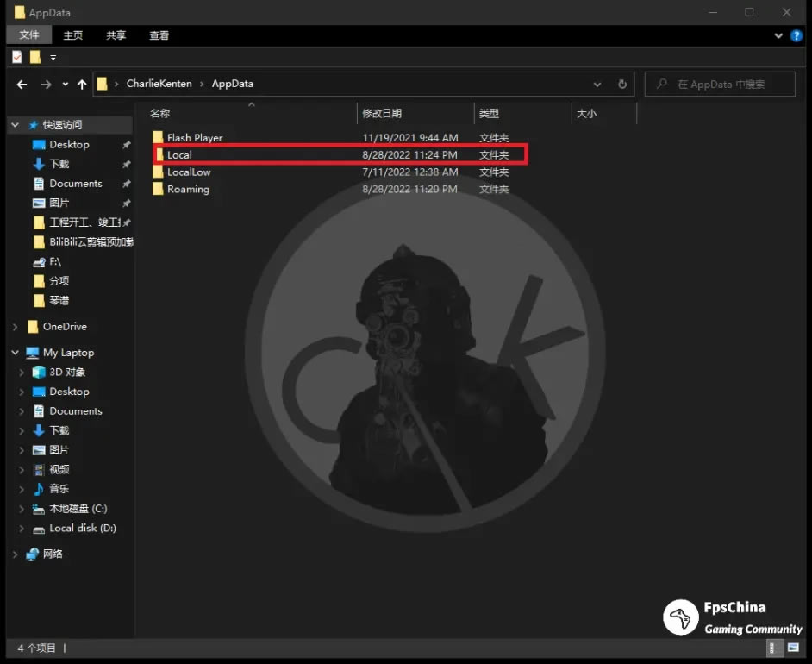The image size is (812, 664).
Task: Switch to the 查看 ribbon tab
Action: pyautogui.click(x=158, y=35)
